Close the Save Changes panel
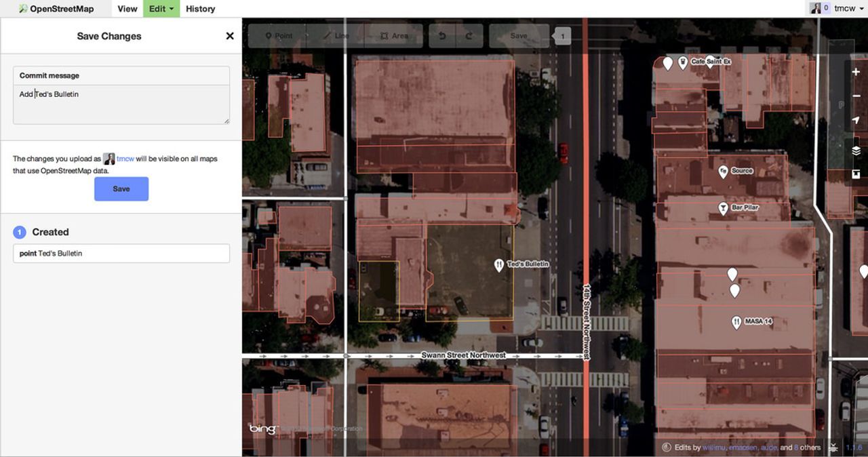The width and height of the screenshot is (868, 457). 230,36
